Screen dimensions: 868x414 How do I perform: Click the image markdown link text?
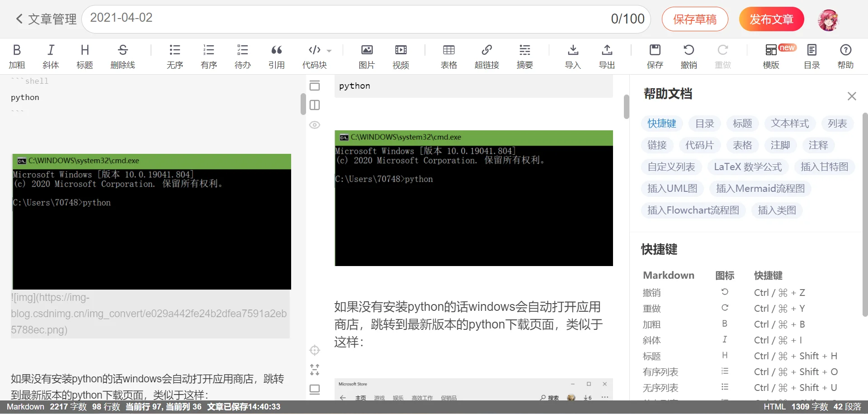149,314
